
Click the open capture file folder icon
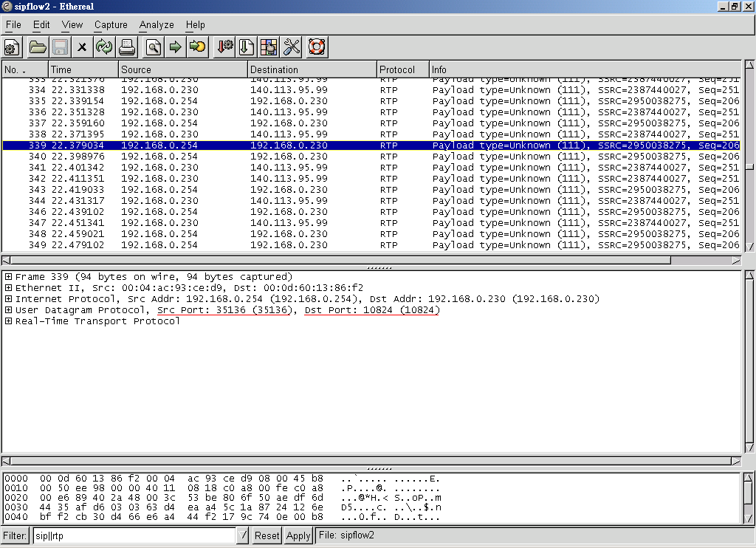point(37,48)
